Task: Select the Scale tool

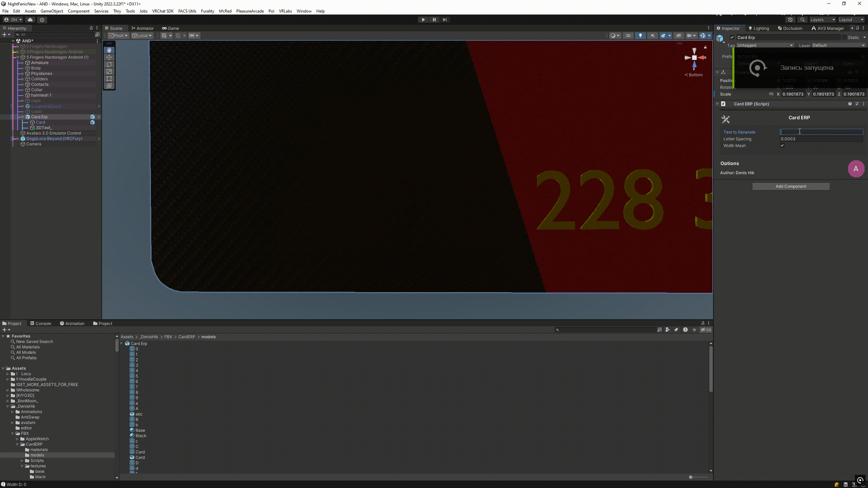Action: (109, 72)
